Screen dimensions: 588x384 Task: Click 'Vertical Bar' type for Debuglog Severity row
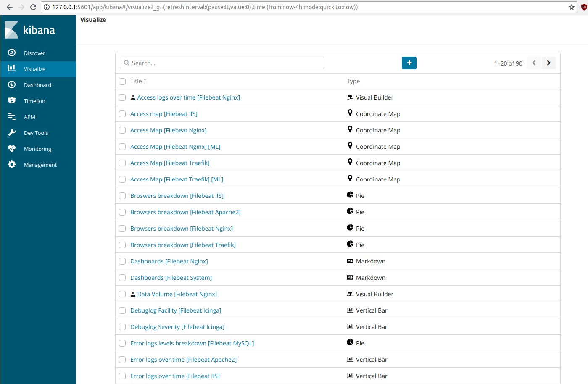372,327
